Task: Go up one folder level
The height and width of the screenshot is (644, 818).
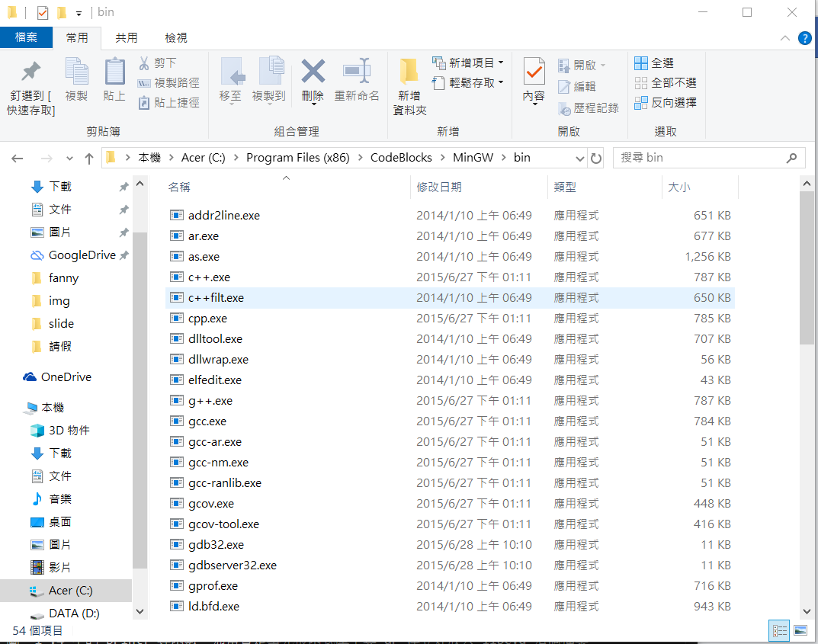Action: [89, 159]
